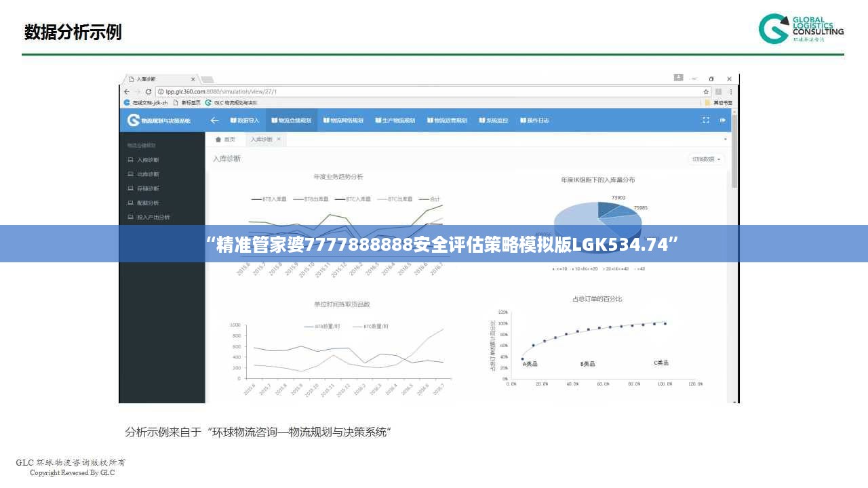Close the 入库诊断 browser tab

click(x=194, y=79)
